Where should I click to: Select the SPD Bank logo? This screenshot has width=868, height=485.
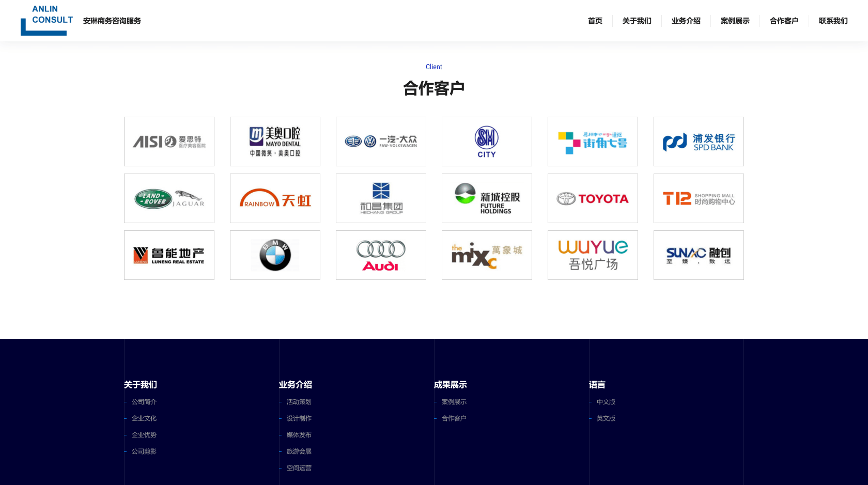pos(699,142)
